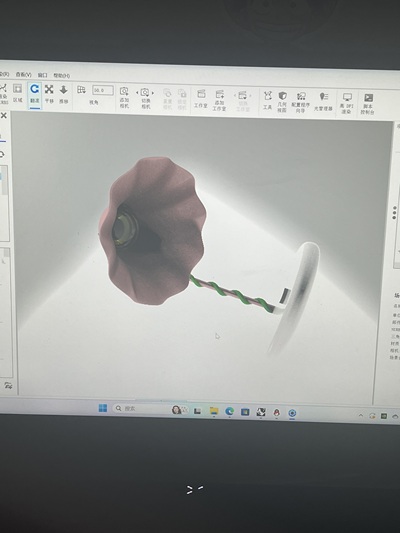Open Microsoft Edge from taskbar
This screenshot has height=533, width=400.
click(x=230, y=412)
